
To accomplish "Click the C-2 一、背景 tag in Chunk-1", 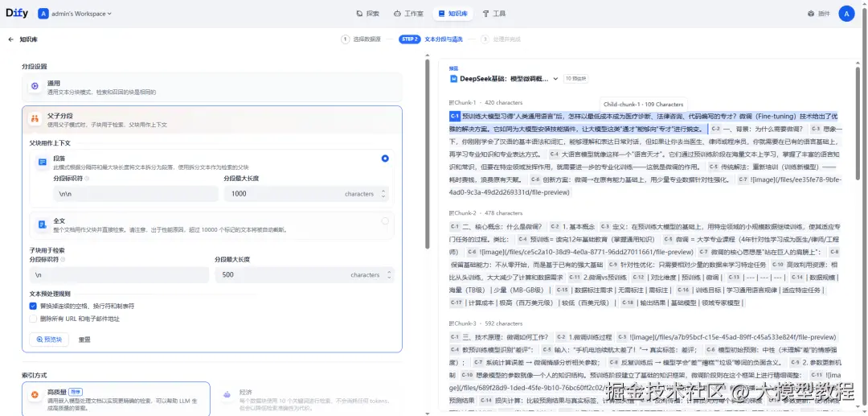I will coord(715,129).
